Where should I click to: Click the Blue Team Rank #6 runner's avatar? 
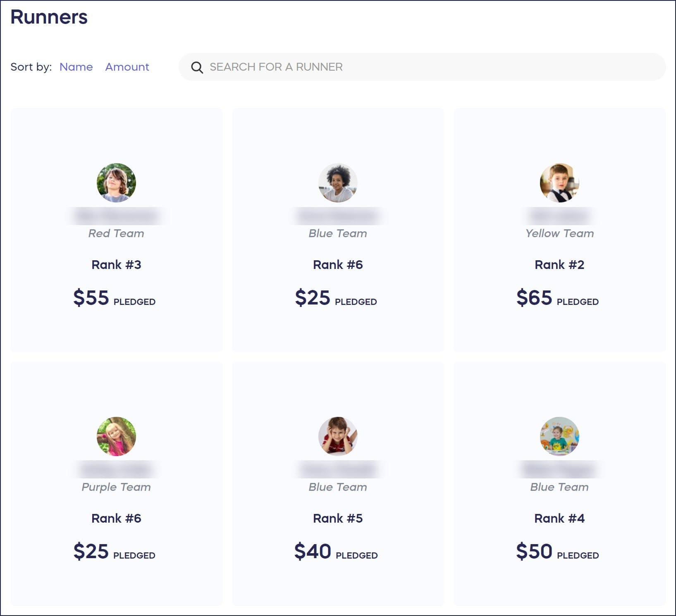coord(338,183)
